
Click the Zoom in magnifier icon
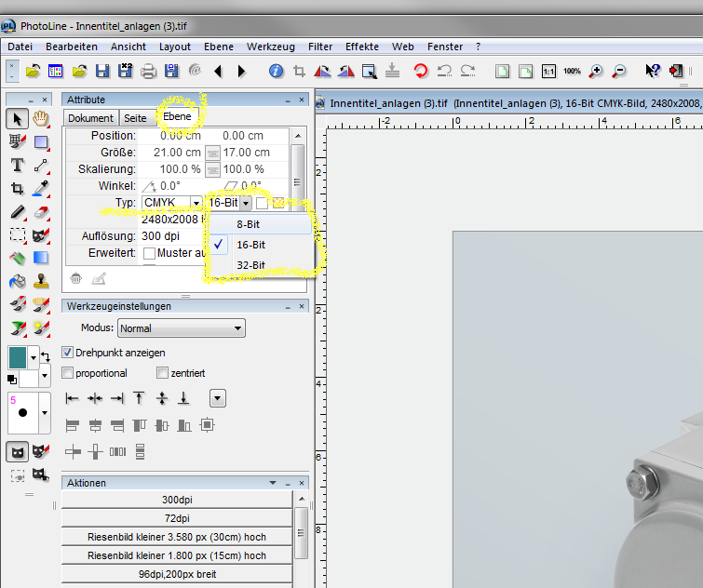click(595, 71)
